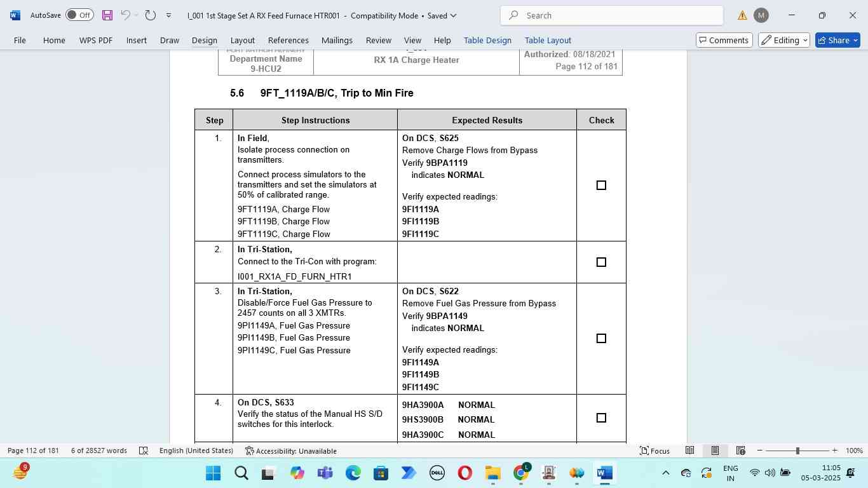Click the zoom slider handle

(797, 451)
